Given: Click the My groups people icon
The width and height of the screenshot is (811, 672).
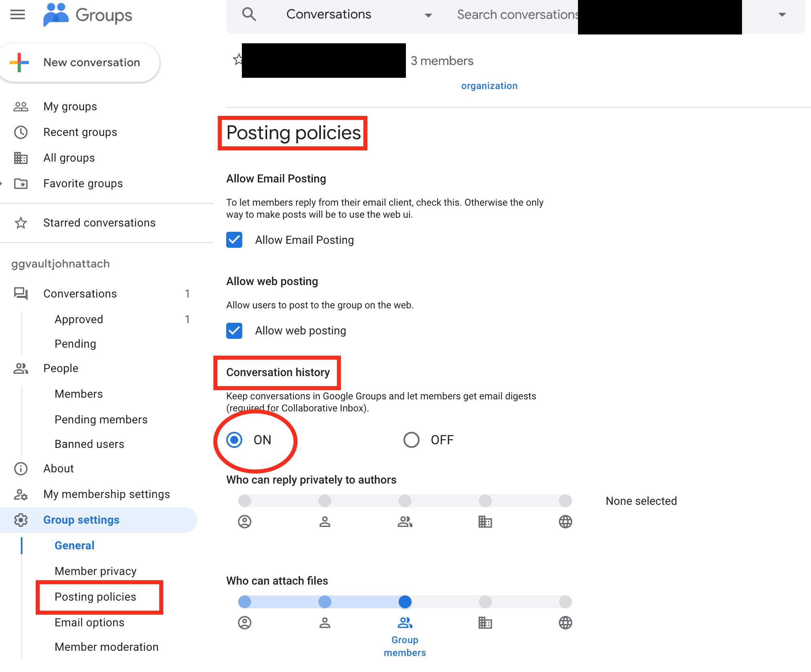Looking at the screenshot, I should coord(21,107).
